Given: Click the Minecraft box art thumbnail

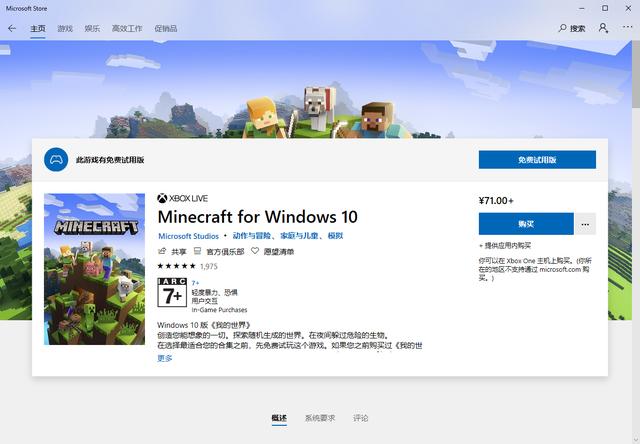Looking at the screenshot, I should tap(94, 269).
